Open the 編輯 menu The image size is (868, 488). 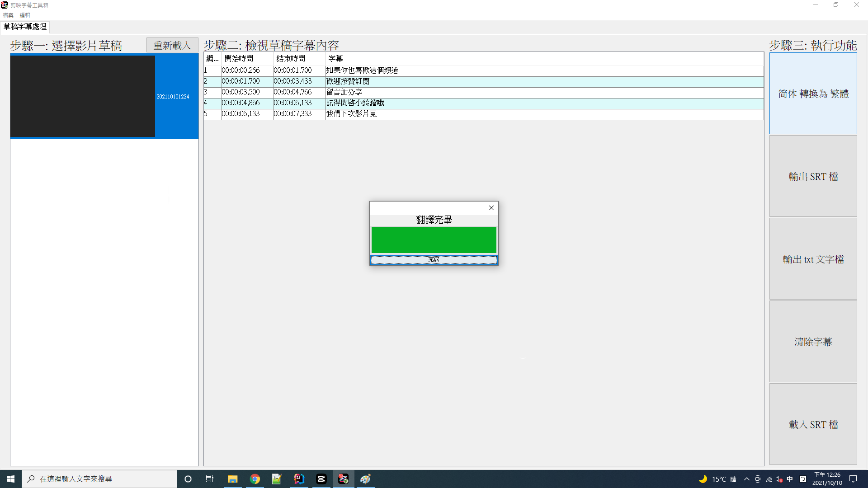[25, 15]
